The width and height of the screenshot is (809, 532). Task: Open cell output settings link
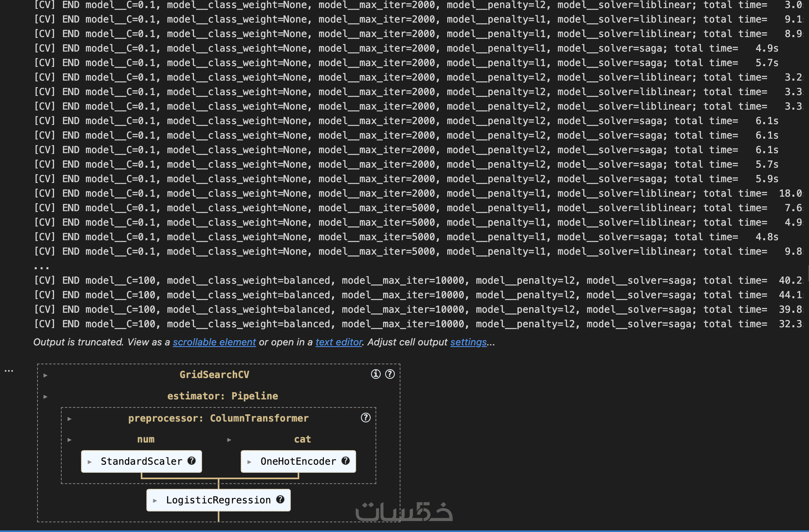(x=468, y=342)
